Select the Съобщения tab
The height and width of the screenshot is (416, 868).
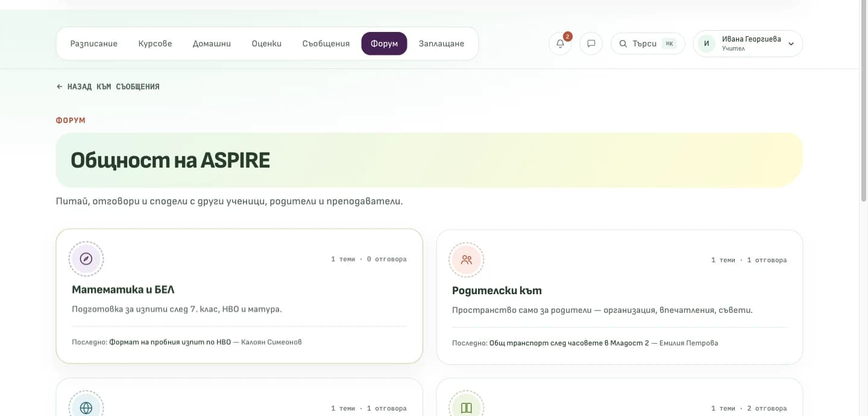pos(326,43)
